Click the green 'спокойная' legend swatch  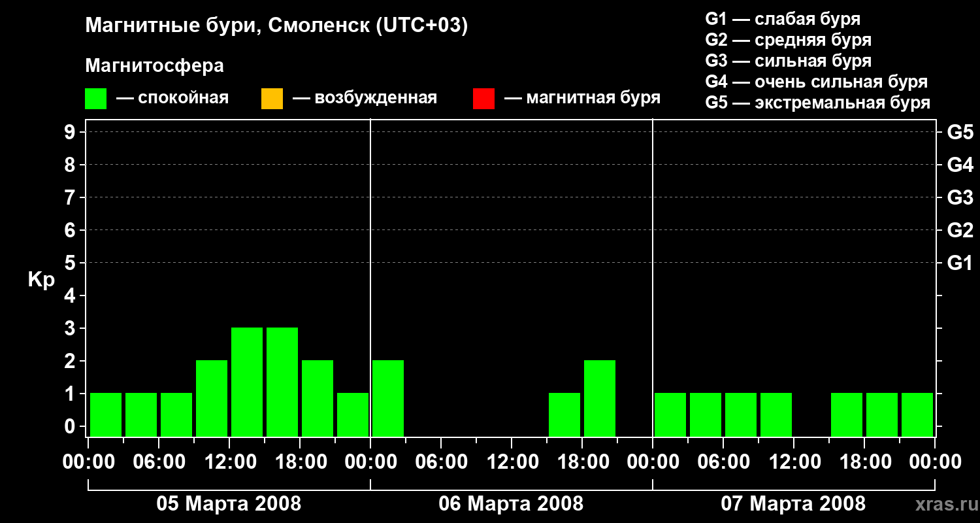[95, 99]
